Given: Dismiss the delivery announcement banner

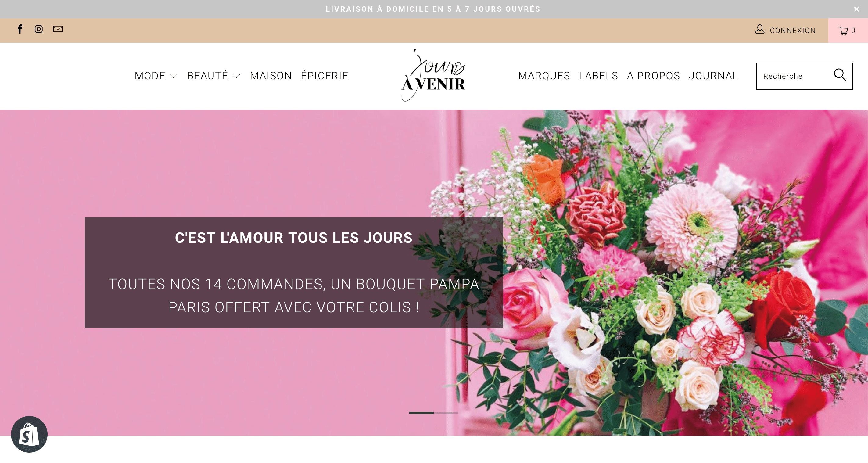Looking at the screenshot, I should [856, 9].
